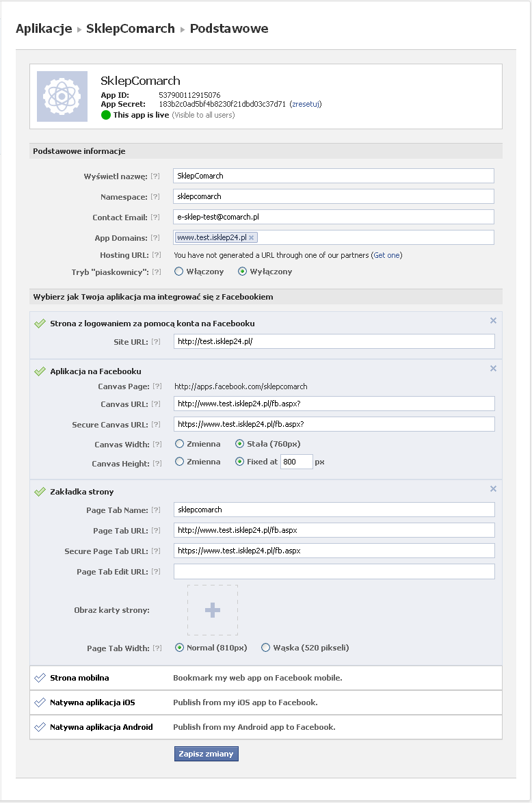Click checkmark icon next to Strona z logowaniem
The height and width of the screenshot is (803, 532).
[x=40, y=323]
